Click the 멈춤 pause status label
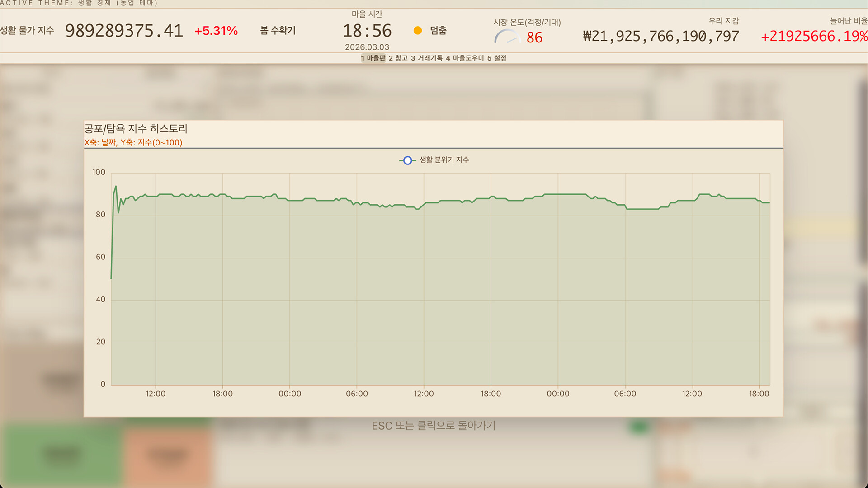The width and height of the screenshot is (868, 488). (x=438, y=31)
